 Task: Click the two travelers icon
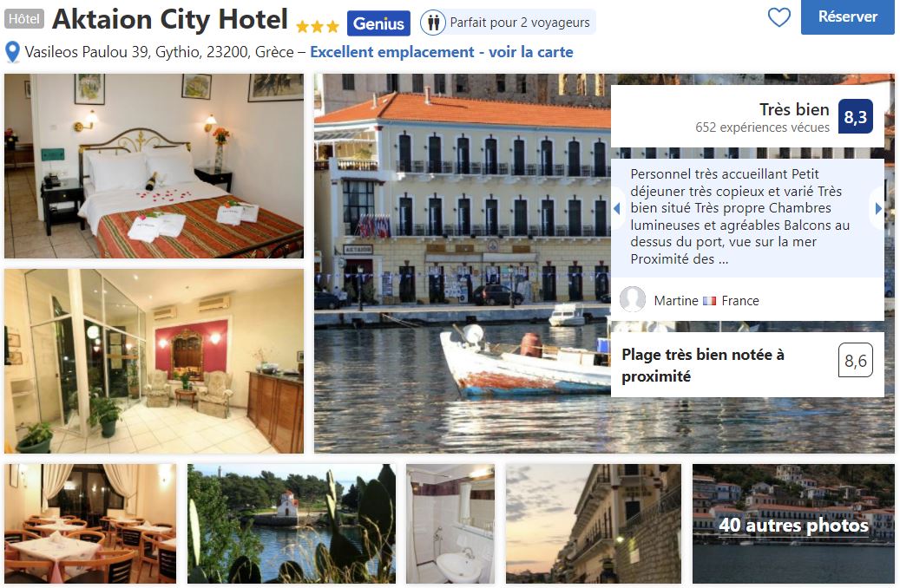pos(433,23)
